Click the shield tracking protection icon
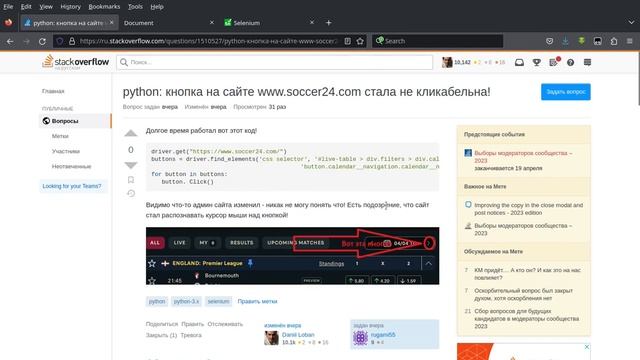 60,41
